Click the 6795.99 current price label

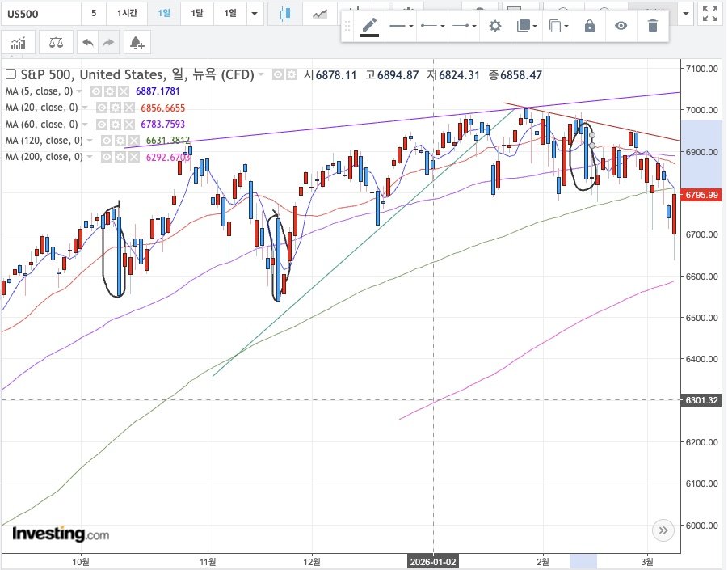click(x=701, y=195)
